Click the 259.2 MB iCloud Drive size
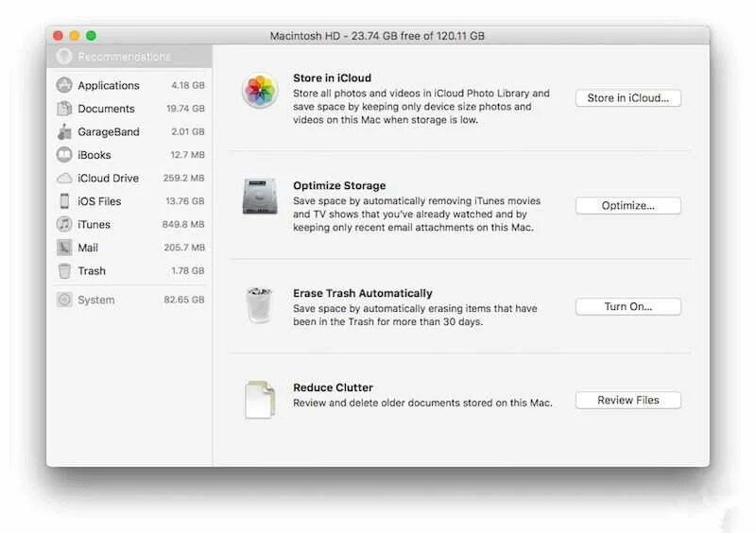 pos(183,178)
